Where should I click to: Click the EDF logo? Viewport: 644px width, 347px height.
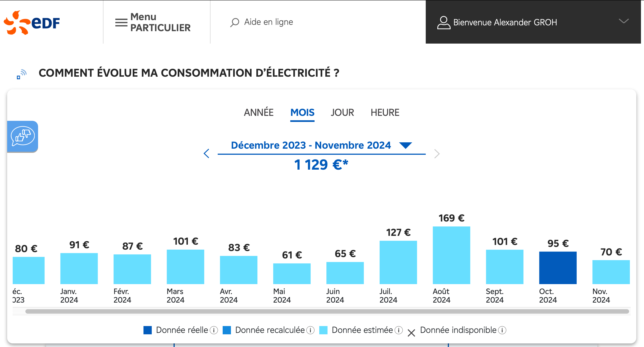(x=32, y=23)
